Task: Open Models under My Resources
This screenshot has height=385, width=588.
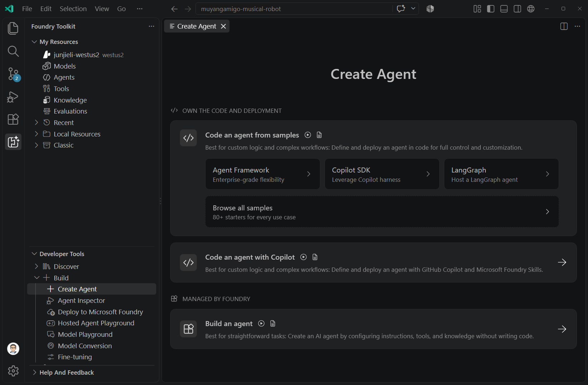Action: click(92, 66)
